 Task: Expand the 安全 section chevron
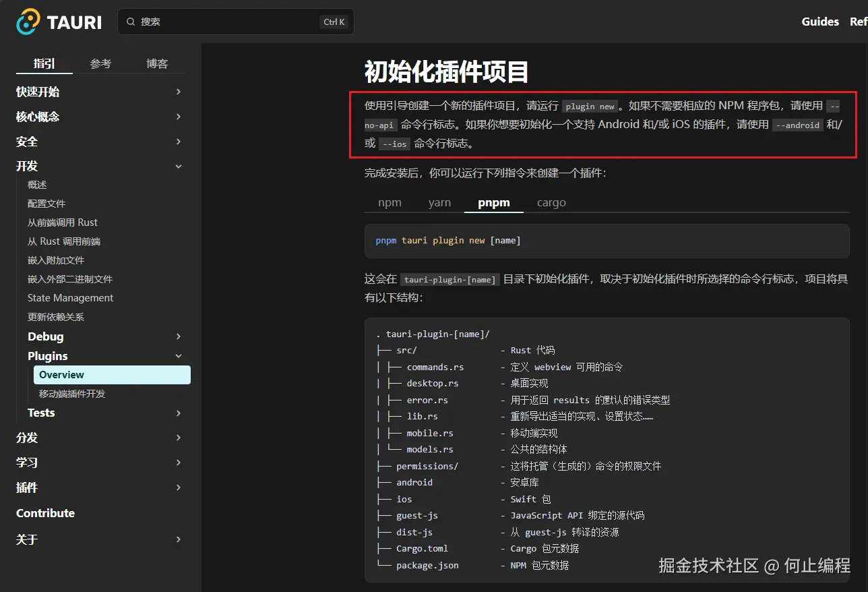(179, 142)
